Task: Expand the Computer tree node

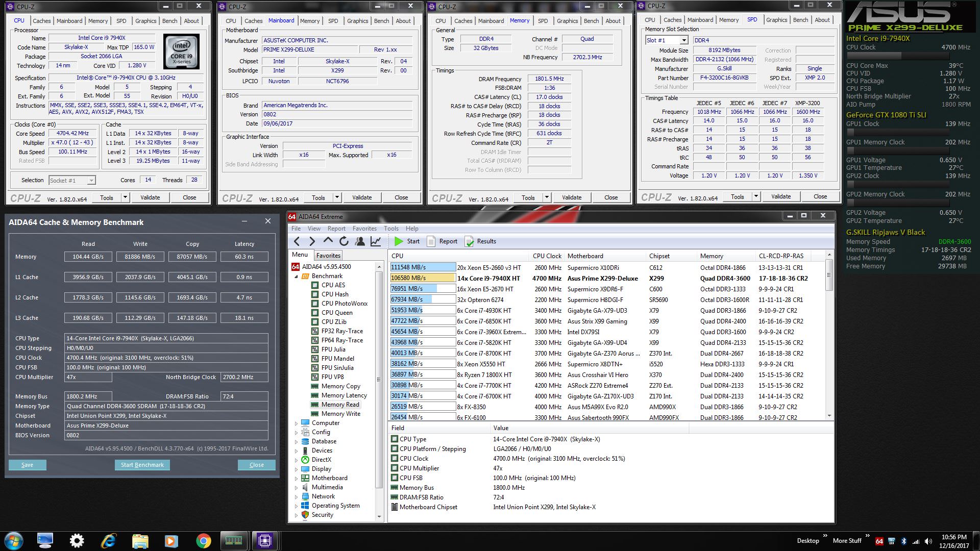Action: click(x=296, y=423)
